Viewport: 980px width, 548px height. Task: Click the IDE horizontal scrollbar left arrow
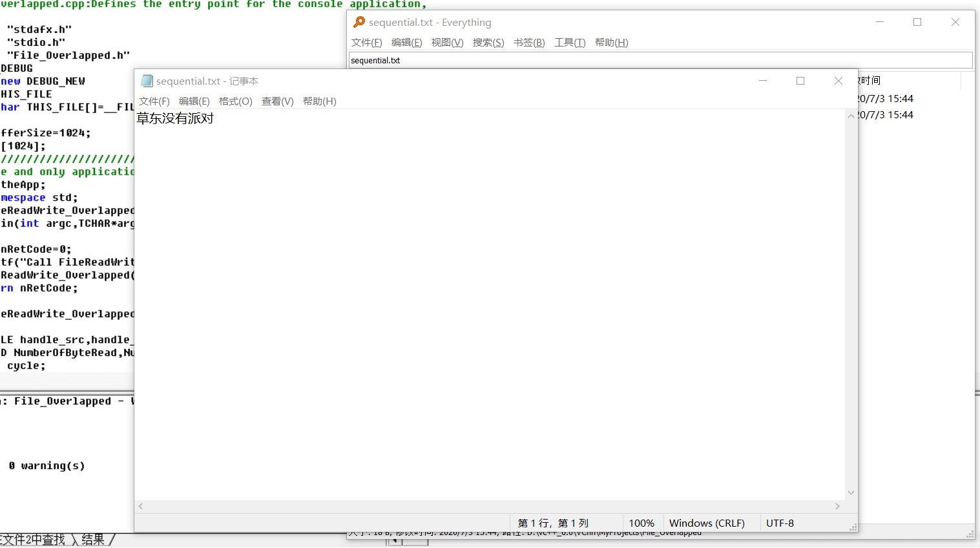pyautogui.click(x=394, y=542)
